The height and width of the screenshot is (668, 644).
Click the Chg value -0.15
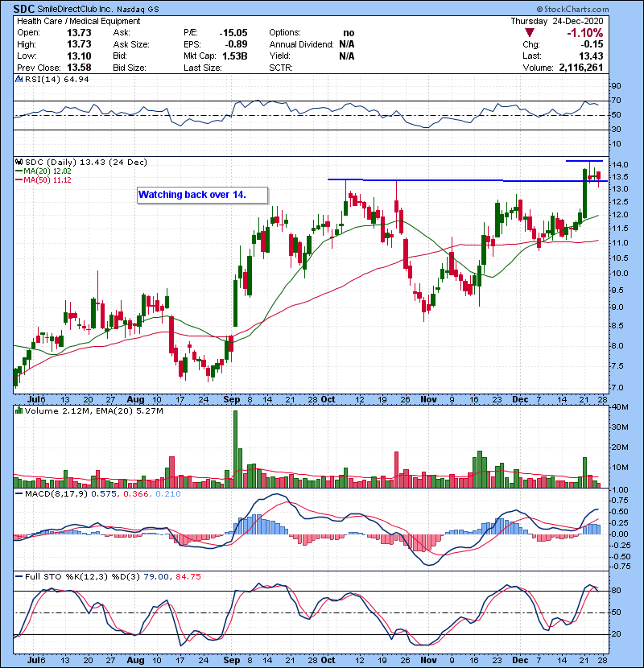(592, 44)
